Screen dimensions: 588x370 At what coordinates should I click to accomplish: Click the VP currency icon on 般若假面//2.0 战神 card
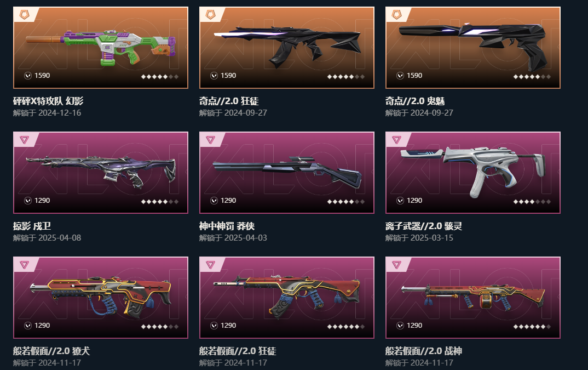(400, 325)
